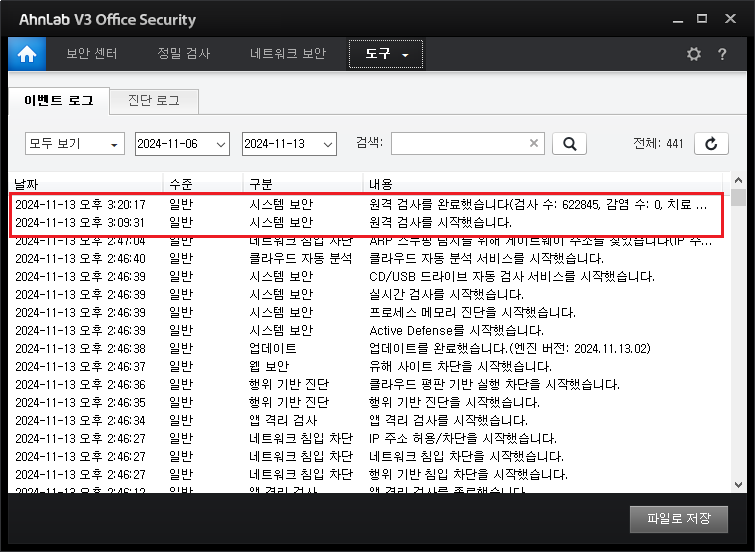The height and width of the screenshot is (552, 755).
Task: Open help question mark icon
Action: (722, 54)
